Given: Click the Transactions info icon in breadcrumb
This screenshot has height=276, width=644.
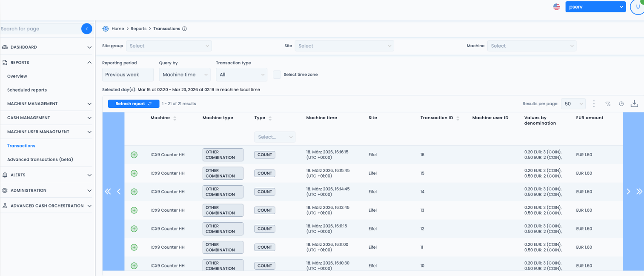Looking at the screenshot, I should pyautogui.click(x=184, y=29).
